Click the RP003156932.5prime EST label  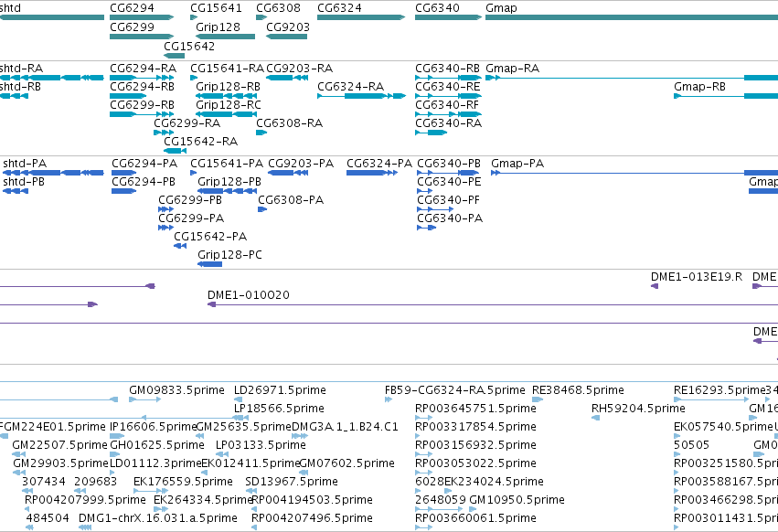pyautogui.click(x=475, y=444)
